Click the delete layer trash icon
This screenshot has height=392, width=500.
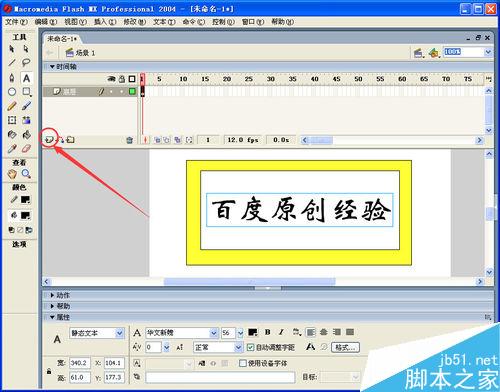tap(130, 140)
